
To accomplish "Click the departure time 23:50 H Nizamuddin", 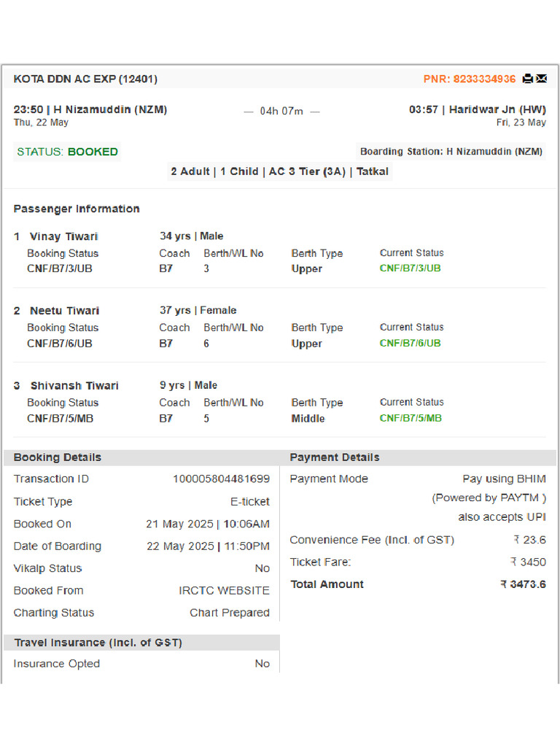I will [x=90, y=109].
